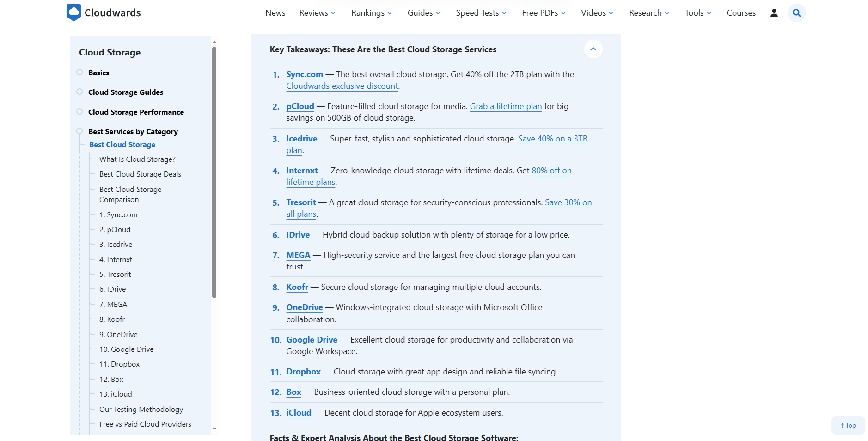This screenshot has height=441, width=868.
Task: Click sidebar scroll-down arrow
Action: point(214,429)
